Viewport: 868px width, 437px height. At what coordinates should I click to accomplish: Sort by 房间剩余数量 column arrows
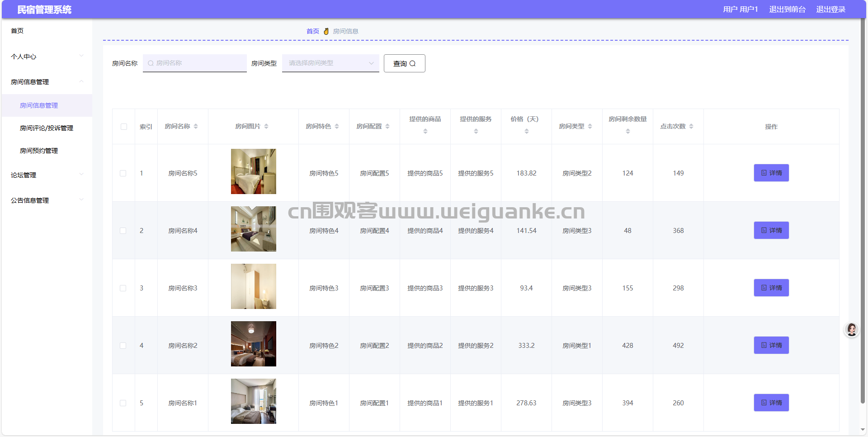coord(628,131)
